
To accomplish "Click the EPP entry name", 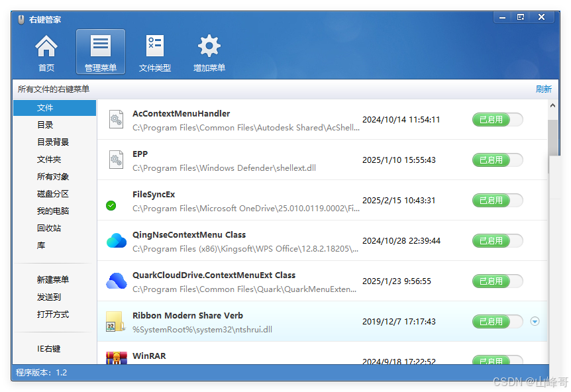I will click(140, 154).
